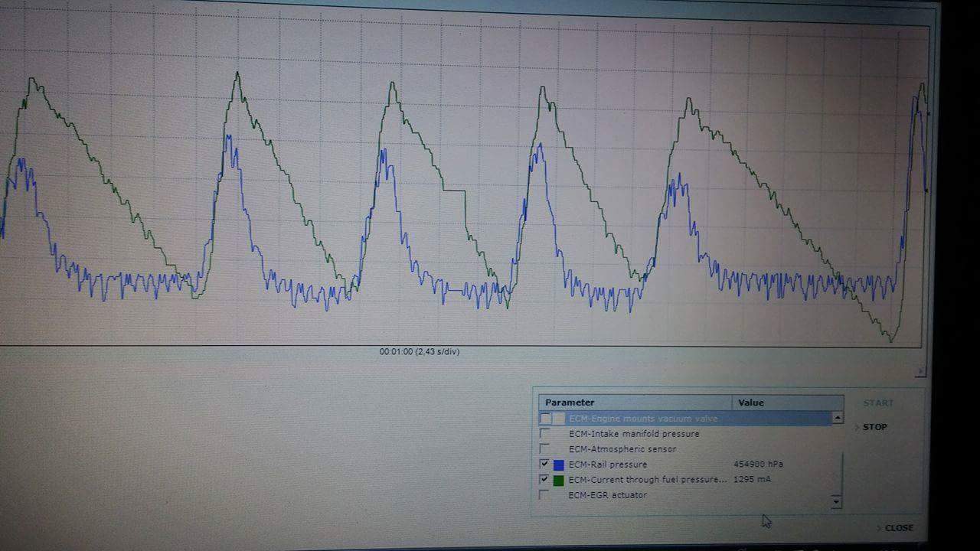Click the 454900 hPa rail pressure value
Image resolution: width=980 pixels, height=551 pixels.
pyautogui.click(x=758, y=465)
